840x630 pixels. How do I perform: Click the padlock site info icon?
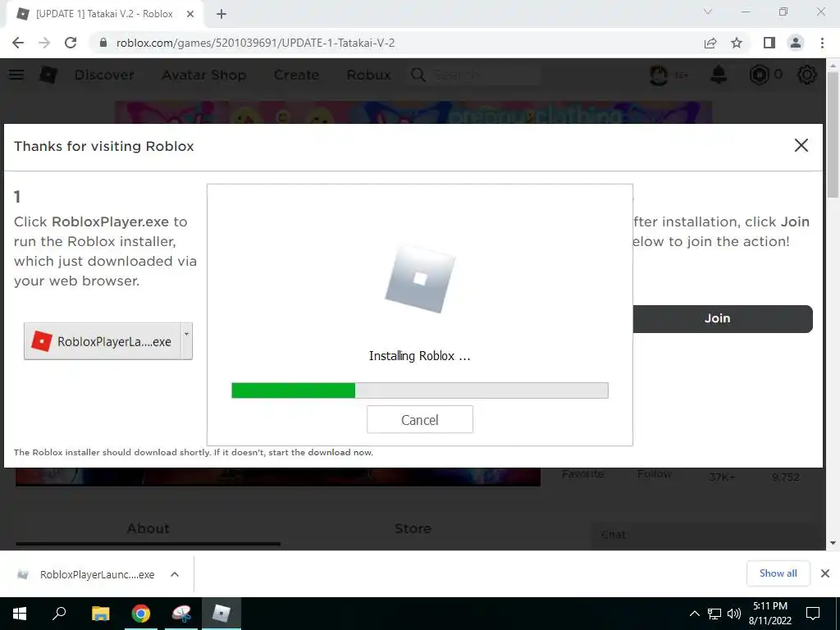point(103,43)
